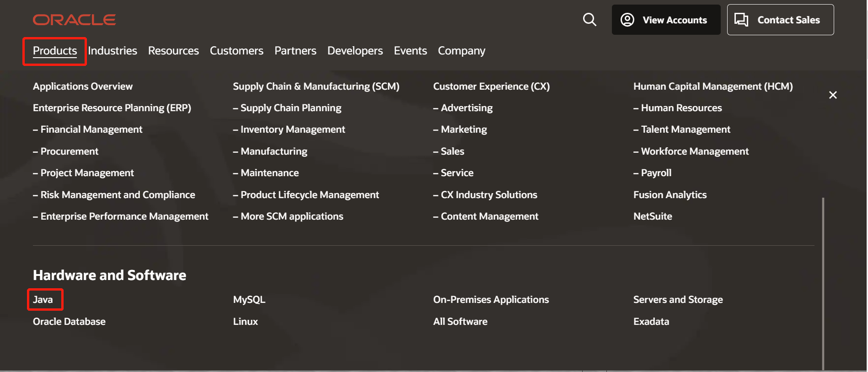Visit the NetSuite link
Screen dimensions: 868x372
(x=653, y=216)
